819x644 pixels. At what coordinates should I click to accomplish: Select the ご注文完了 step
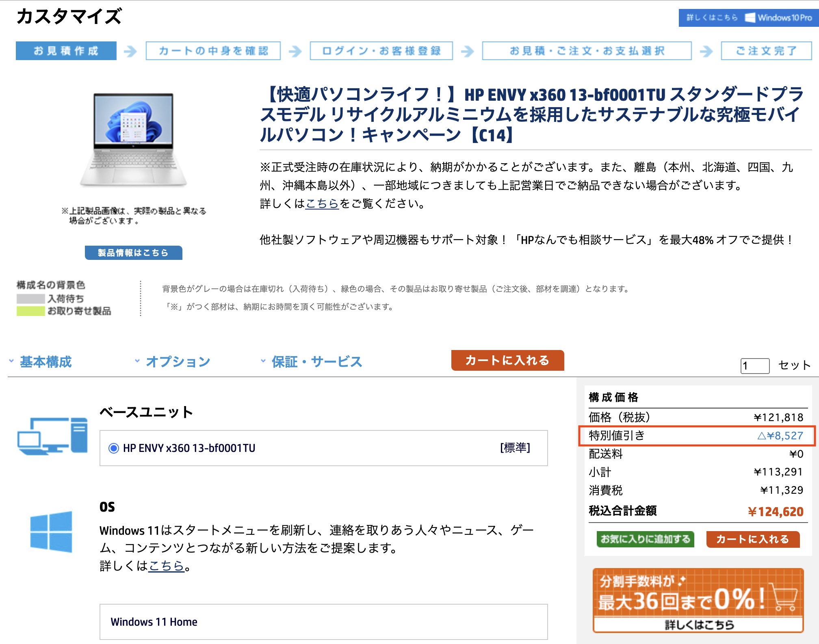(767, 51)
